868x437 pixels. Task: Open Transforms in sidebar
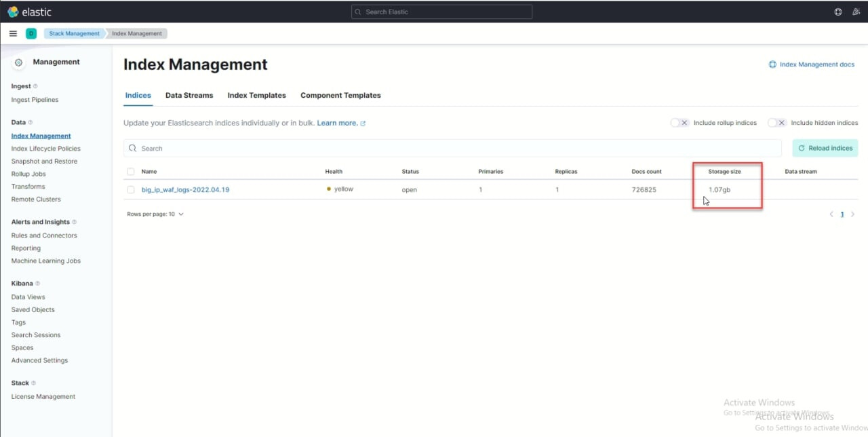[28, 187]
